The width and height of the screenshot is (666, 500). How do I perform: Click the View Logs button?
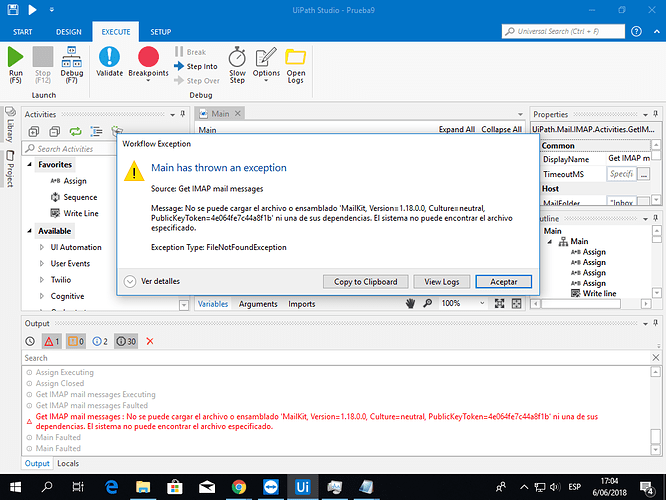pyautogui.click(x=442, y=282)
